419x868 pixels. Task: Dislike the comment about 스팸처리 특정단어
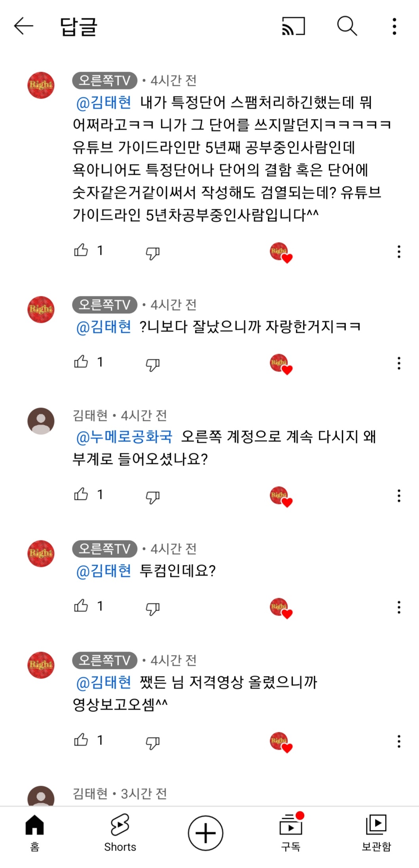click(152, 253)
